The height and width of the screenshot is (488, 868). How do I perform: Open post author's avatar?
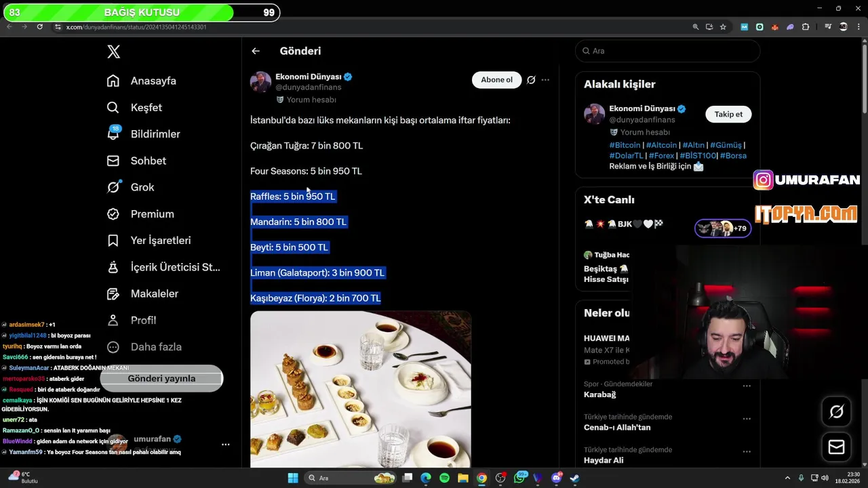260,82
